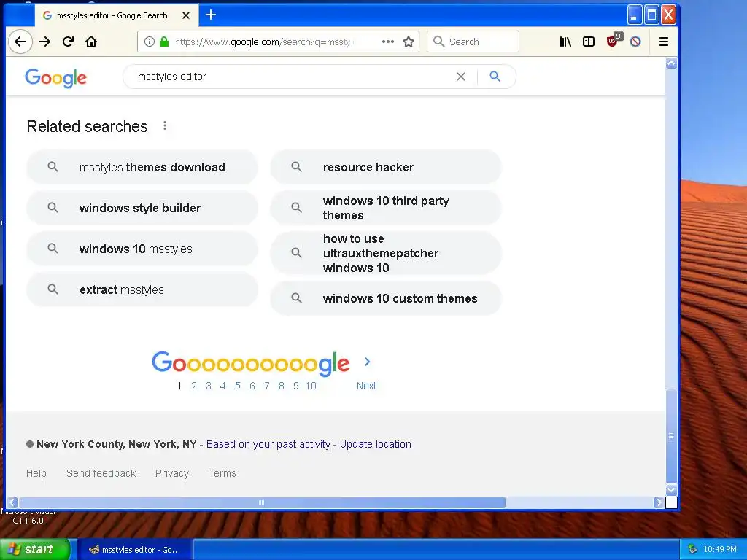Go to results page 2
Viewport: 747px width, 560px height.
[194, 386]
